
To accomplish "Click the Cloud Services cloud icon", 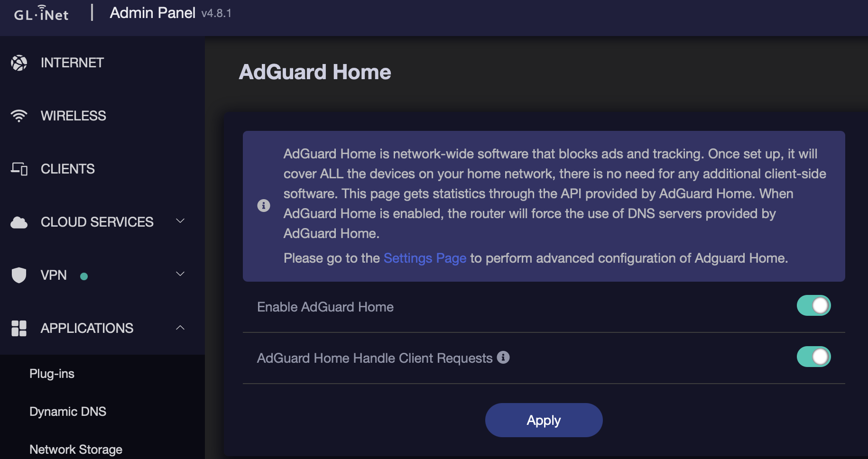I will (19, 222).
